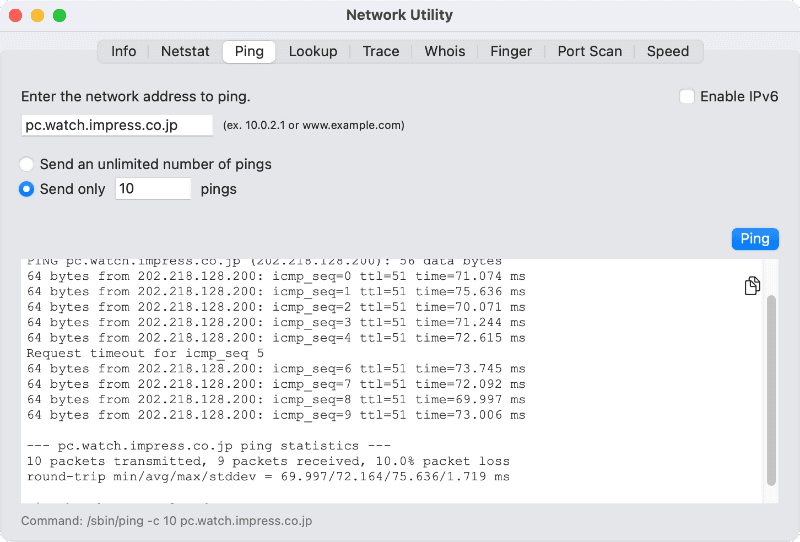Go to the Lookup tab
The height and width of the screenshot is (542, 800).
[x=313, y=52]
